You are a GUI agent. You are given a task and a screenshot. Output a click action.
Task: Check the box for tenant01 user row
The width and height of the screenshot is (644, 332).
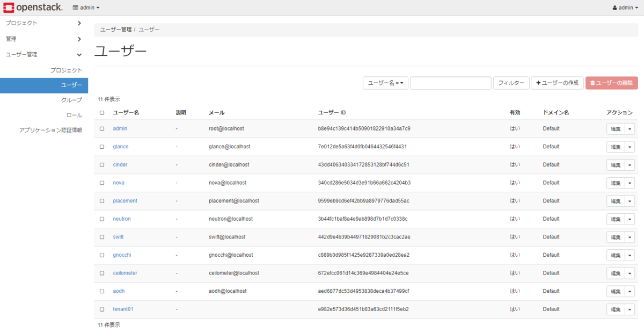[x=102, y=309]
